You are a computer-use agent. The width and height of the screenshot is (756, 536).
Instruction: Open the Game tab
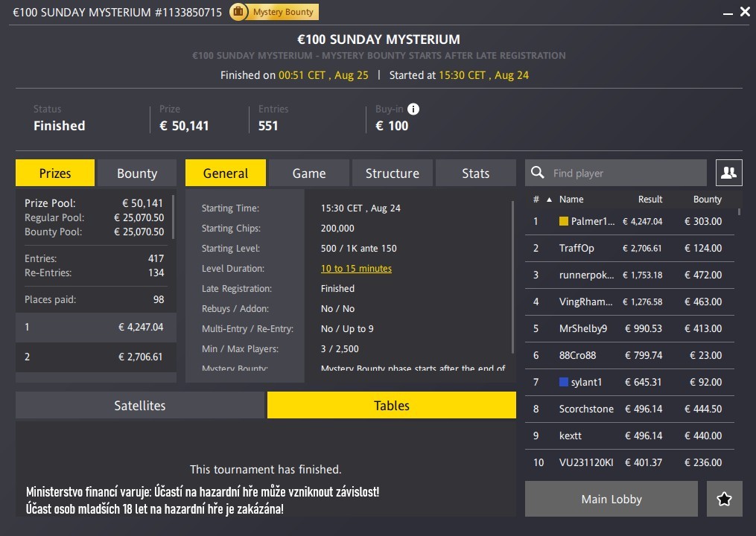coord(309,172)
